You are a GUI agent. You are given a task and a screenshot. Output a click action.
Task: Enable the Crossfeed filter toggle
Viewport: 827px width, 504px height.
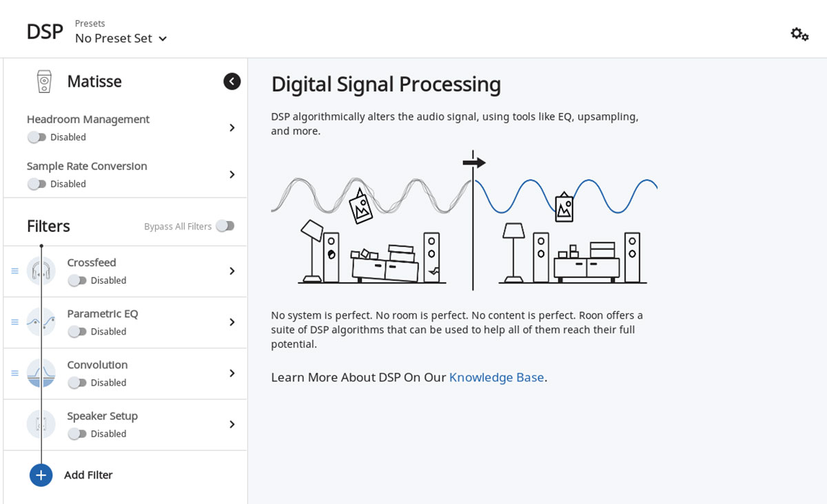point(77,280)
